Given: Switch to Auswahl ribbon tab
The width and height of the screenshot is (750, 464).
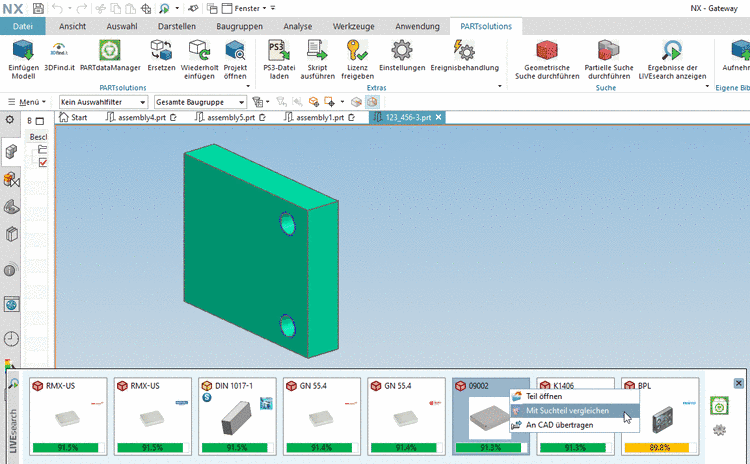Looking at the screenshot, I should click(x=122, y=26).
